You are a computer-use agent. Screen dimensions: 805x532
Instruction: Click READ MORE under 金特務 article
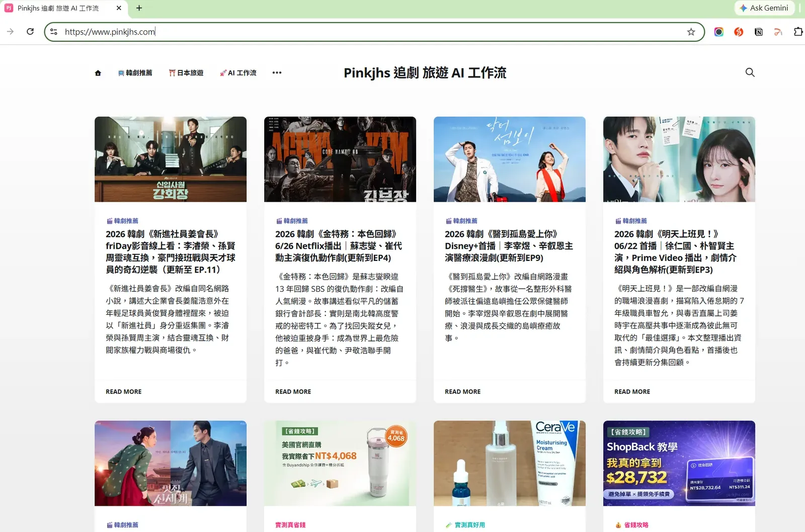coord(293,391)
